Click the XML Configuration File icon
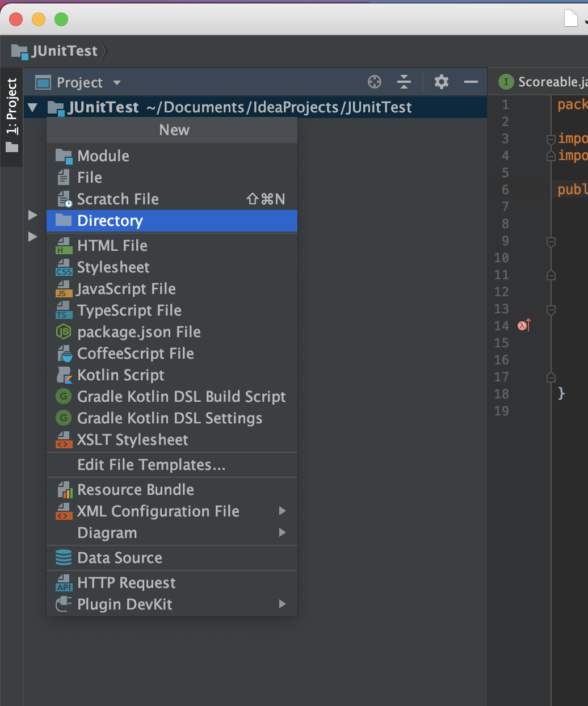The width and height of the screenshot is (588, 706). (x=64, y=511)
